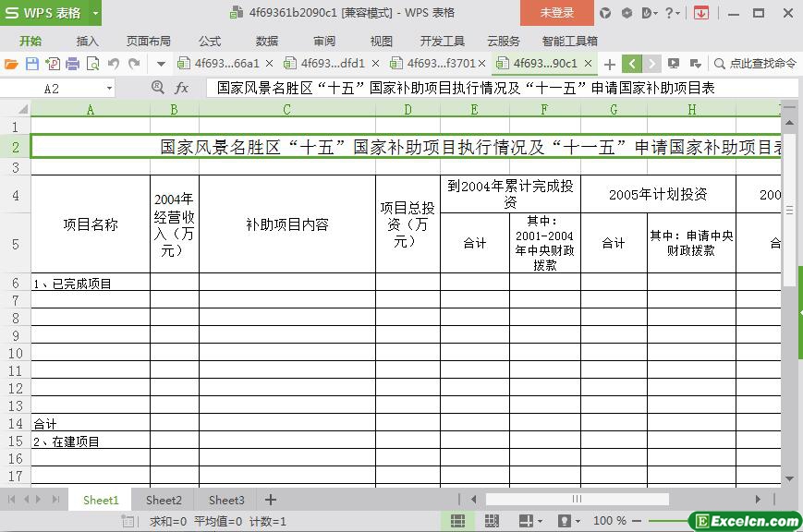The height and width of the screenshot is (532, 803).
Task: Click the Print icon in quick toolbar
Action: coord(72,64)
